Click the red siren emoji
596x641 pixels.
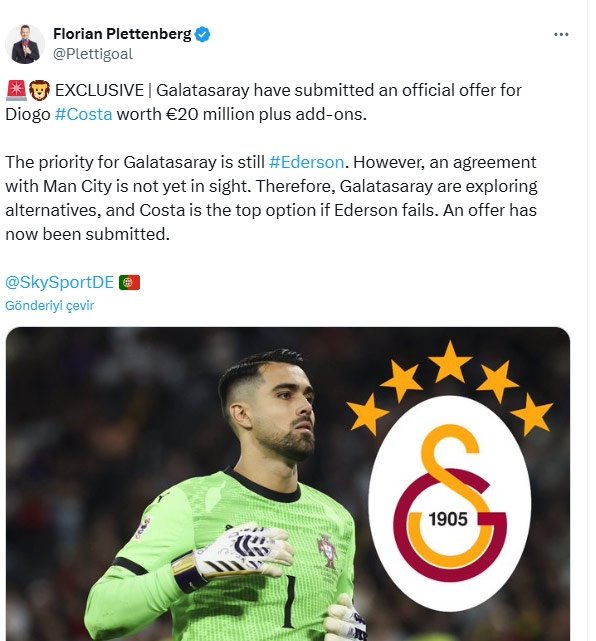click(x=16, y=90)
